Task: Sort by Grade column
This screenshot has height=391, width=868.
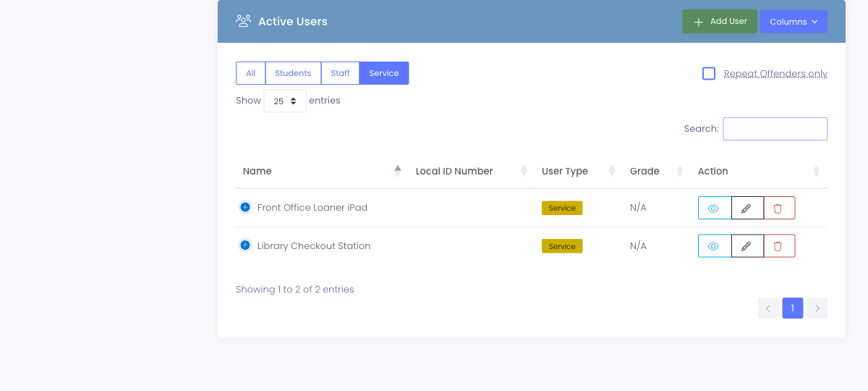Action: pos(657,172)
